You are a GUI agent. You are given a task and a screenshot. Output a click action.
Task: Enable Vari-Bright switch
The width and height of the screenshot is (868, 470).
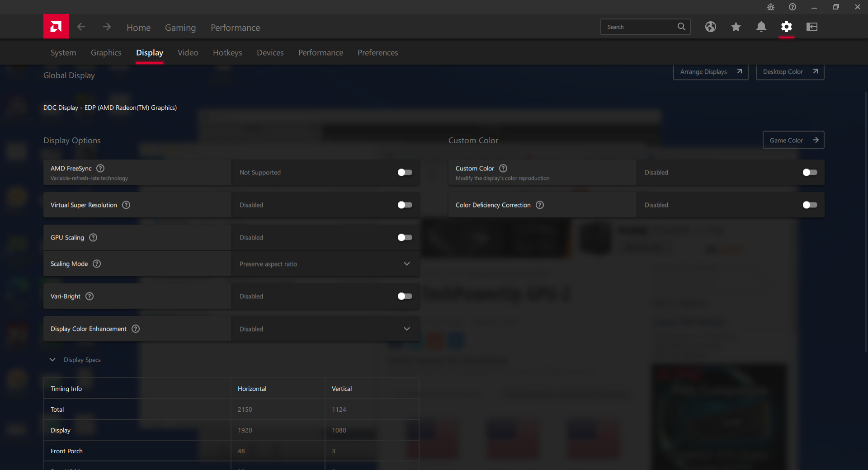(405, 296)
